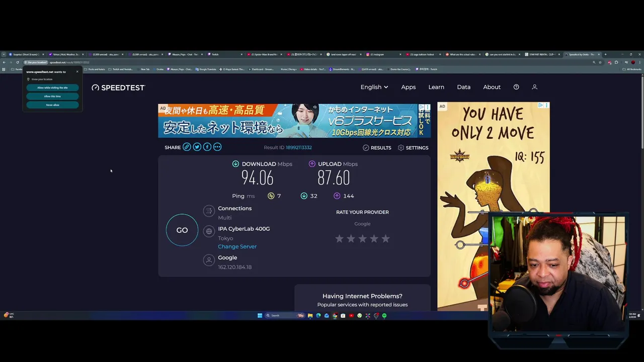Screen dimensions: 644x362
Task: Open YouTube app from the taskbar
Action: (x=351, y=315)
